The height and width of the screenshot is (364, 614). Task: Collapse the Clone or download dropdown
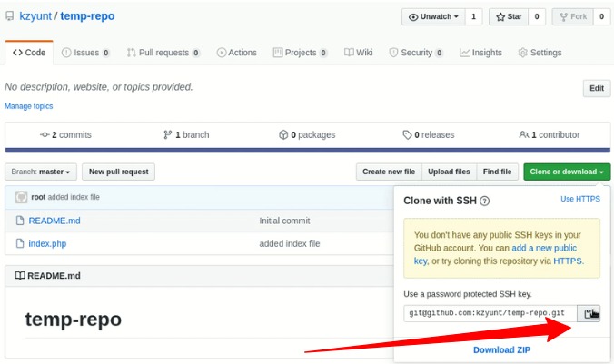tap(567, 172)
